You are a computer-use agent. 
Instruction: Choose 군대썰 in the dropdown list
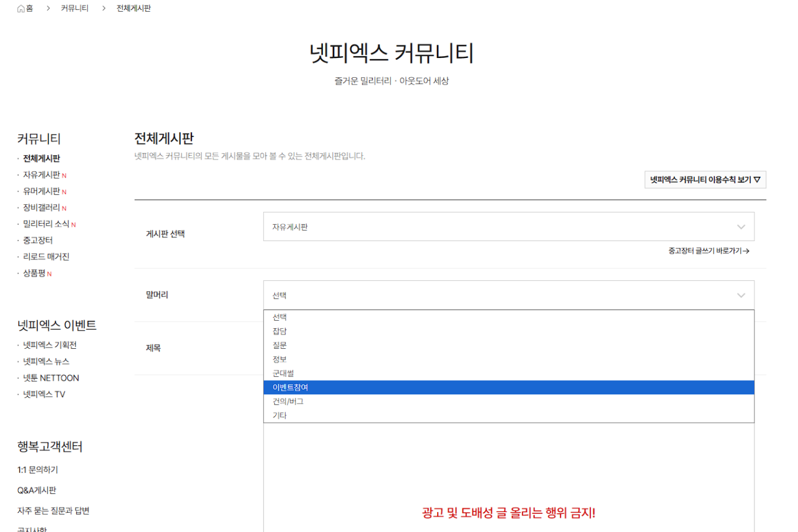coord(283,373)
